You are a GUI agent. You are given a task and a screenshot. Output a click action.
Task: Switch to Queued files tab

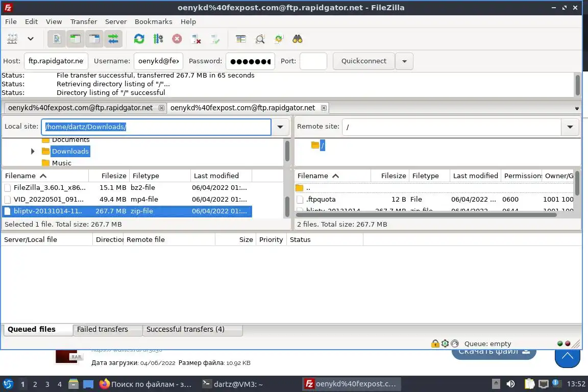[37, 329]
